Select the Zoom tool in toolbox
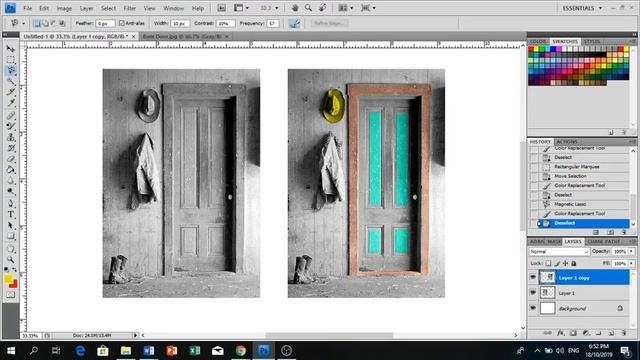The width and height of the screenshot is (640, 360). pyautogui.click(x=11, y=259)
